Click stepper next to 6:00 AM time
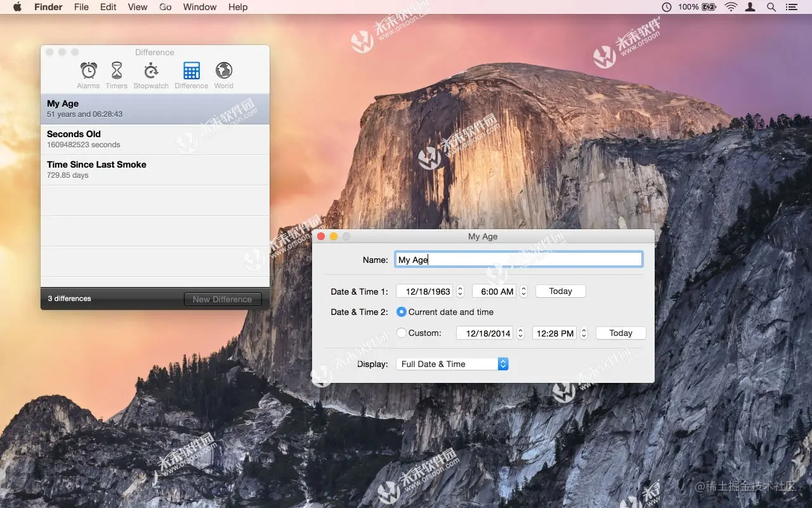The height and width of the screenshot is (508, 812). (x=523, y=291)
